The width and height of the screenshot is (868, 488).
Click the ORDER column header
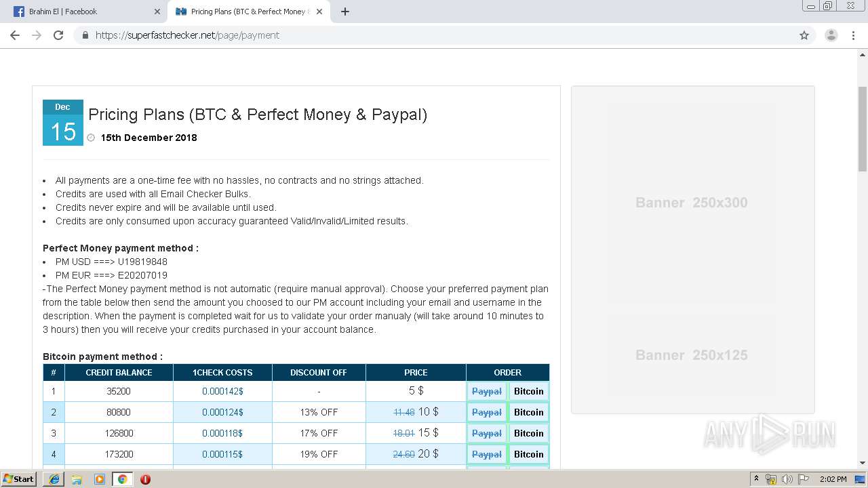[508, 372]
